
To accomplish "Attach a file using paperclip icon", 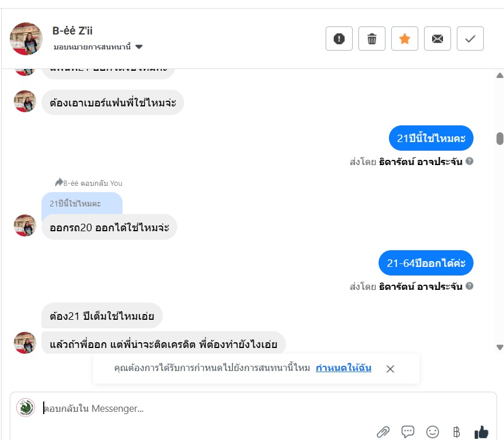I will point(383,432).
